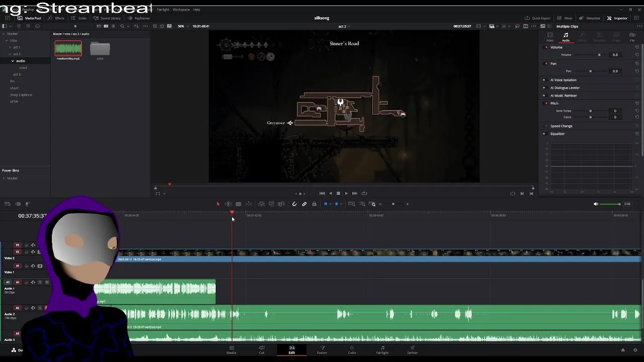The height and width of the screenshot is (362, 644).
Task: Toggle the position lock icon
Action: click(x=314, y=204)
